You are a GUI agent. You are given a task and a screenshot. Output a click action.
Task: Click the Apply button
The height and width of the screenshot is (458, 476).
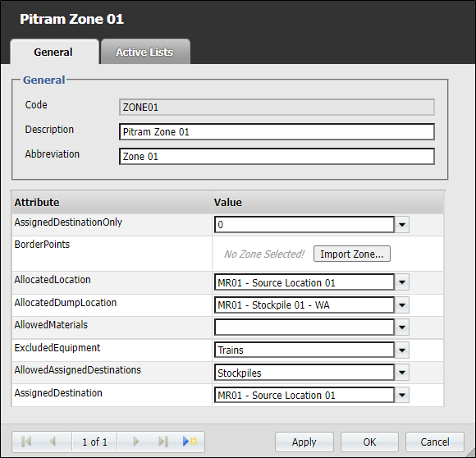pos(304,442)
